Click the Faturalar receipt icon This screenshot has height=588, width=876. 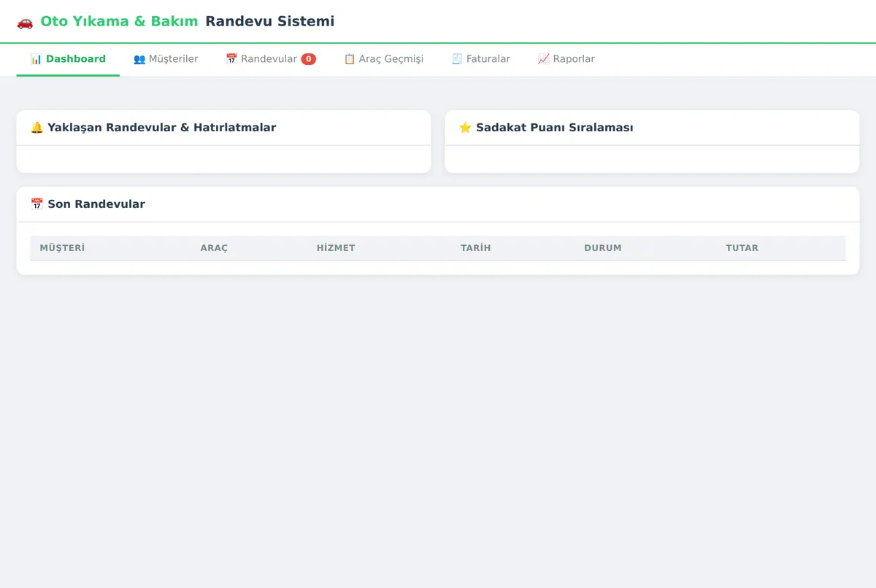[457, 59]
